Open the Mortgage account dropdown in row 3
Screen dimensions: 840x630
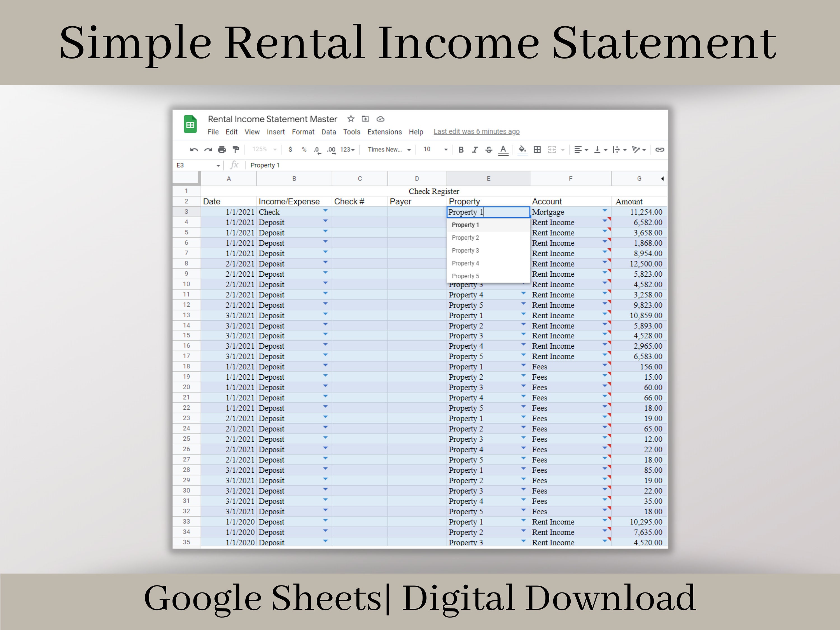(605, 211)
